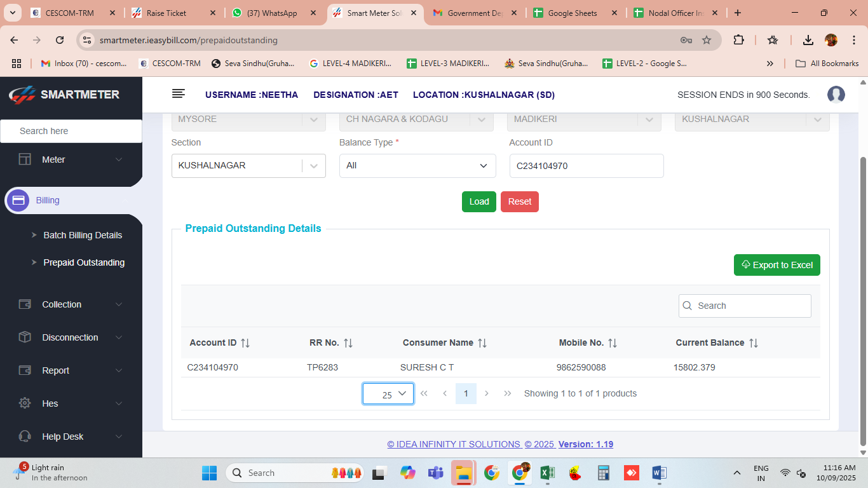
Task: Click the Hes gear icon in sidebar
Action: 25,403
